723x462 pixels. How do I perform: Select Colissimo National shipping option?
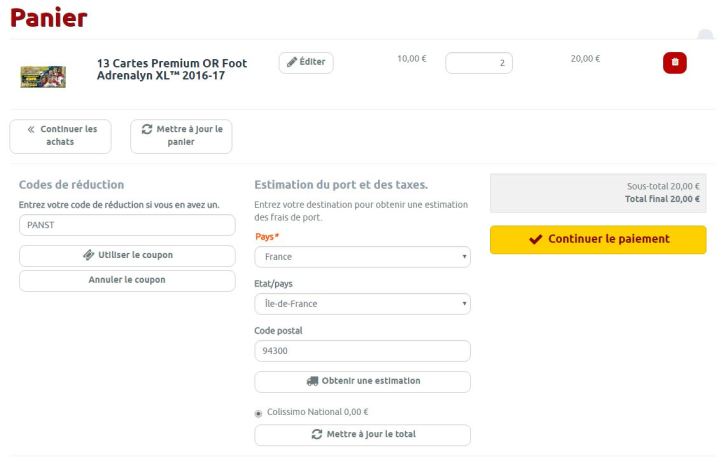tap(260, 412)
